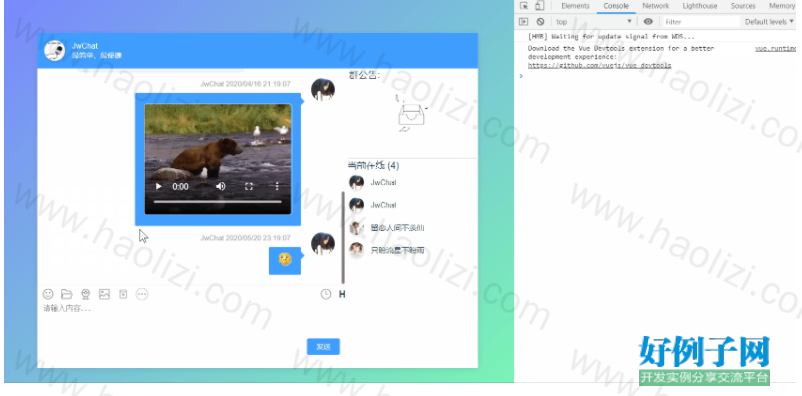Screen dimensions: 802x396
Task: Click the trash clear icon in chat toolbar
Action: click(123, 294)
